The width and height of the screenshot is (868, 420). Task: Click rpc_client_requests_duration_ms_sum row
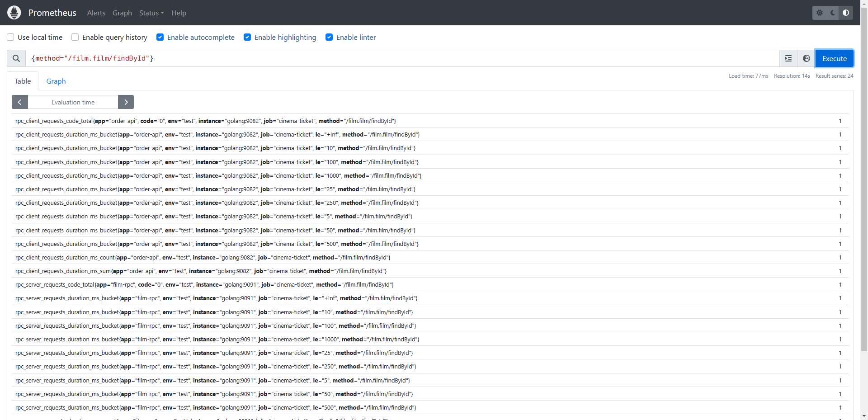430,271
